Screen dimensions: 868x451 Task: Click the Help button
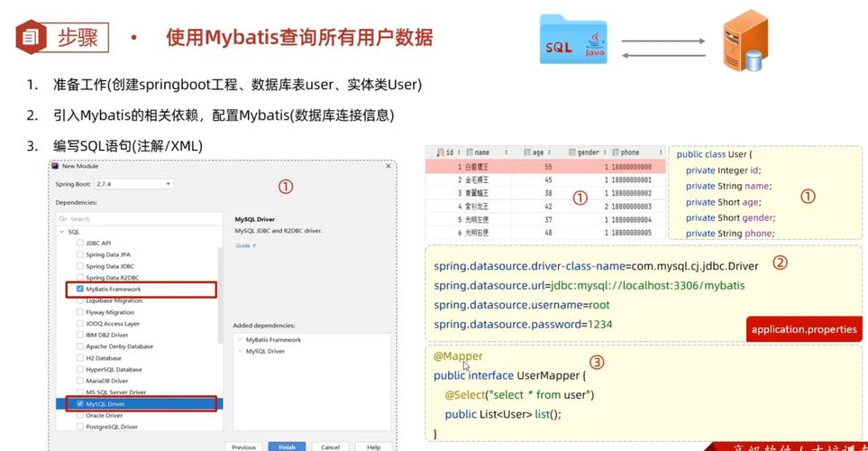click(374, 446)
